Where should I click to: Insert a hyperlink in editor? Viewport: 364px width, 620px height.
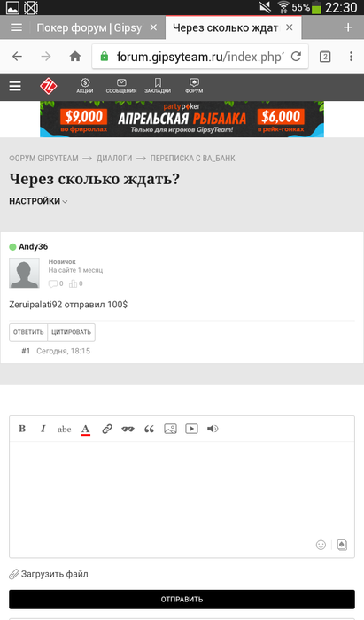107,429
